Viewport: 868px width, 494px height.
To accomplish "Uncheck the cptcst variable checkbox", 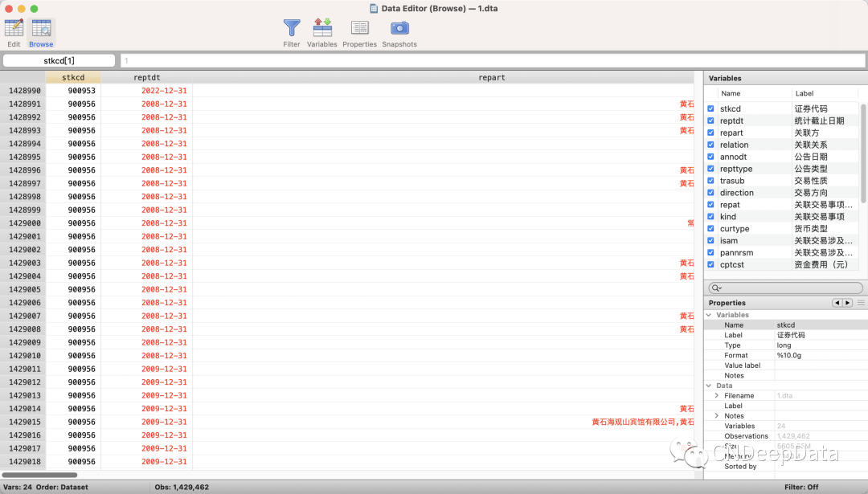I will coord(710,264).
